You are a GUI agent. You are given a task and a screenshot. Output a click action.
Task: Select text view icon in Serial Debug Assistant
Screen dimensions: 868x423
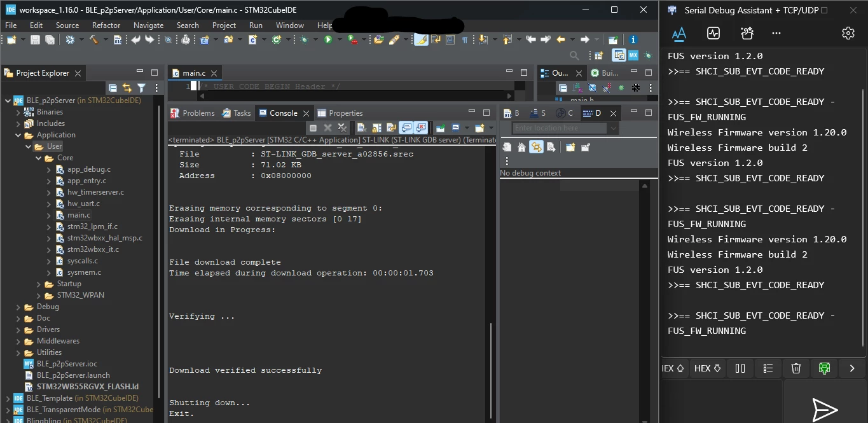click(679, 33)
